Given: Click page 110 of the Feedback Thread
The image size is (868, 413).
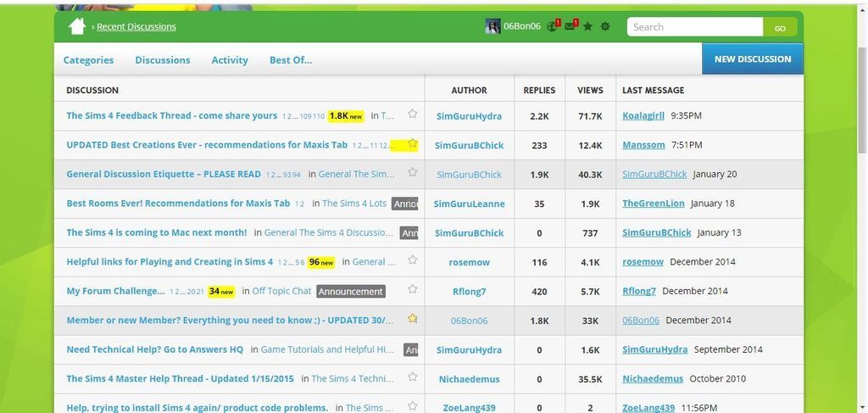Looking at the screenshot, I should point(320,116).
